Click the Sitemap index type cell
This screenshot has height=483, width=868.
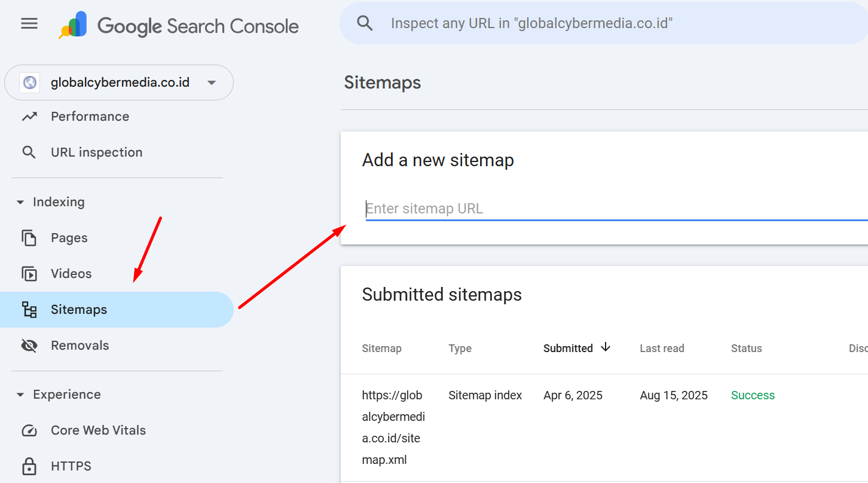tap(485, 395)
